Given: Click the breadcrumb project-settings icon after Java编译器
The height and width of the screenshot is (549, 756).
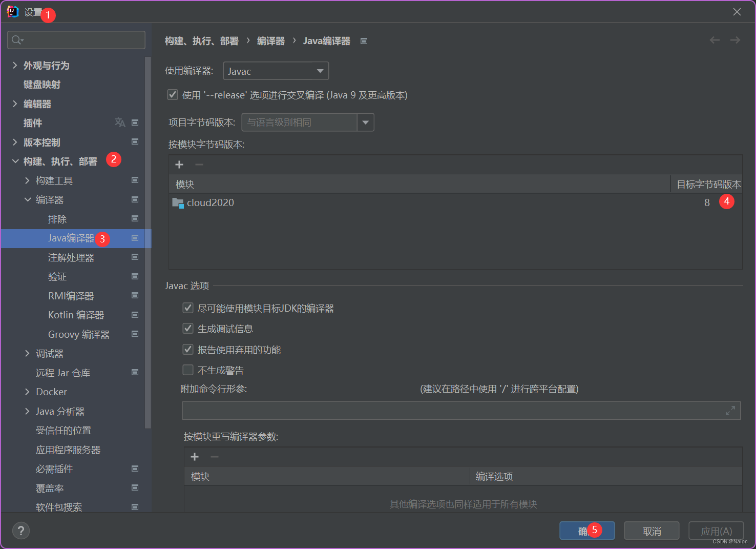Looking at the screenshot, I should (364, 41).
